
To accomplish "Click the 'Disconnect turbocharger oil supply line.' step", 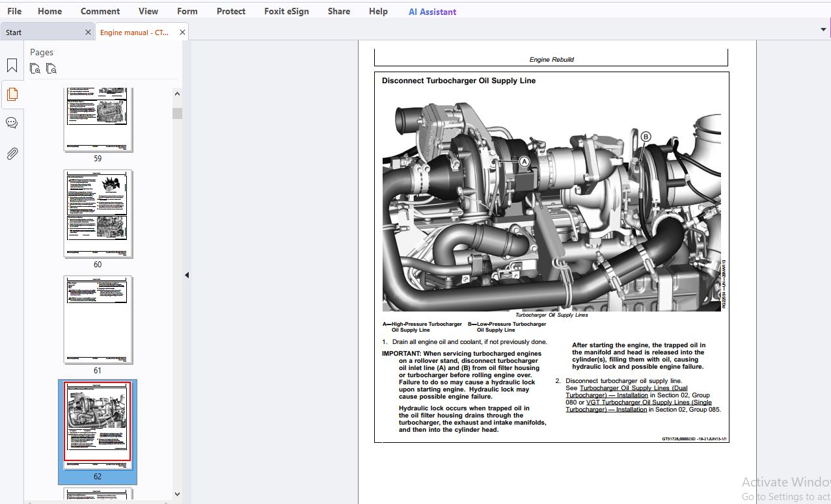I will click(x=623, y=381).
